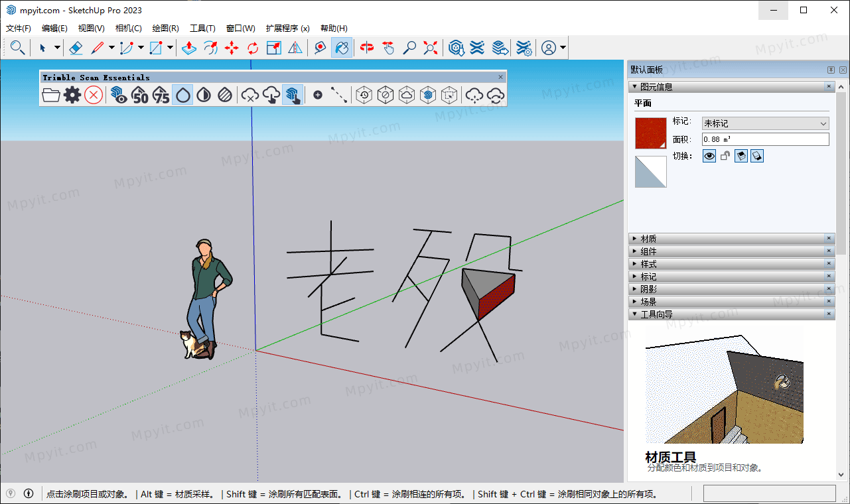This screenshot has height=504, width=850.
Task: Select the Scale tool
Action: coord(274,48)
